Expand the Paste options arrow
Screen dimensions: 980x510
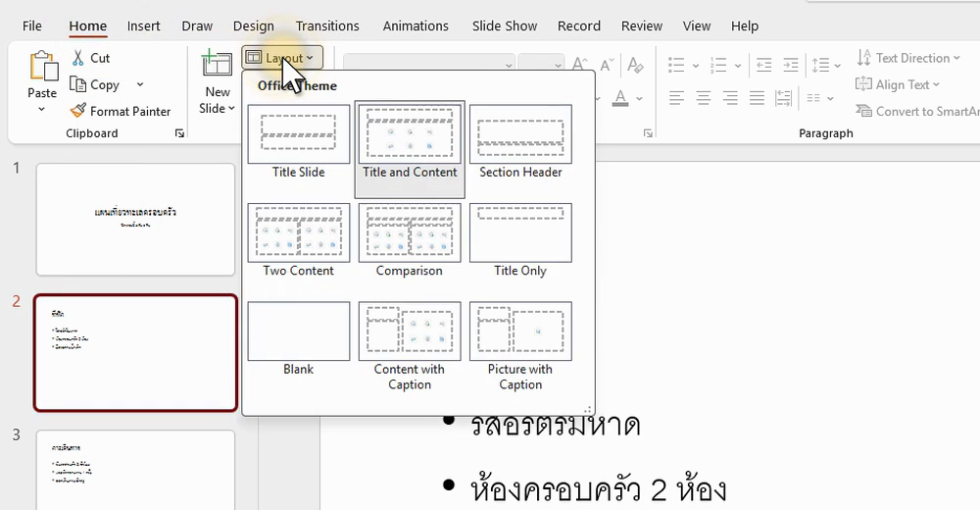41,109
